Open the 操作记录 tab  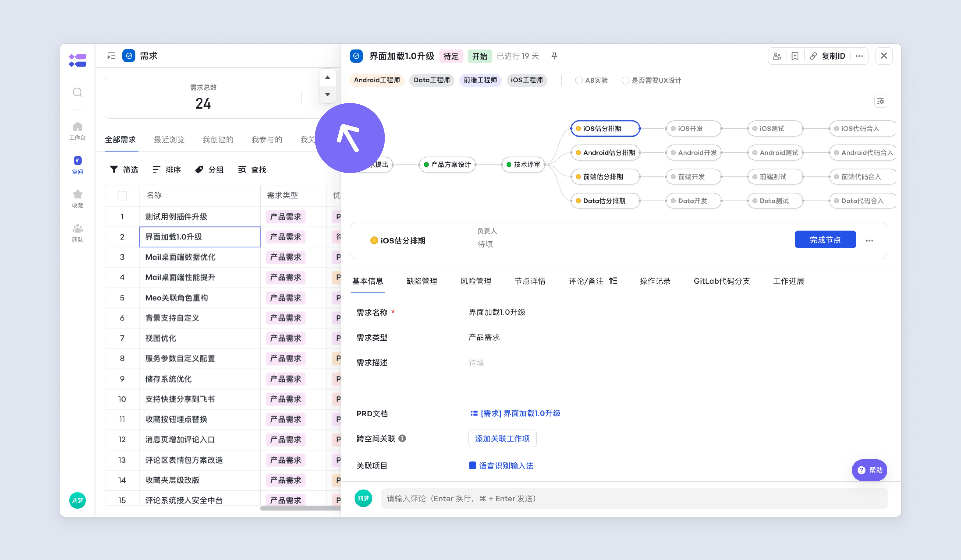[x=655, y=281]
